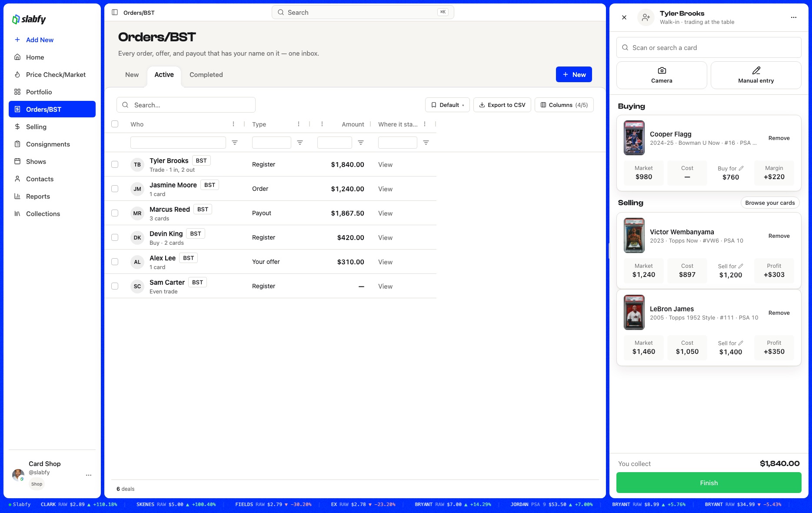Open the Default view dropdown
Screen dimensions: 812x513
447,105
